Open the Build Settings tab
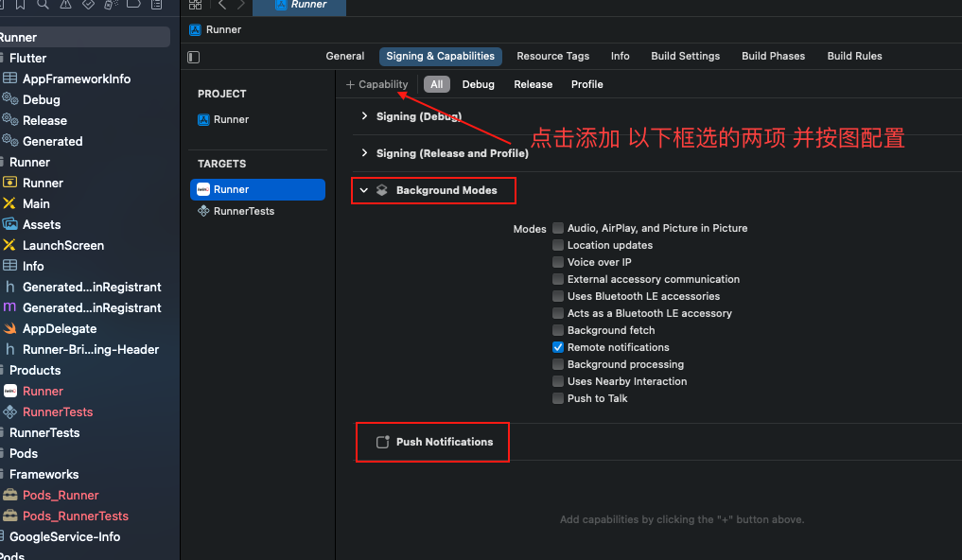Viewport: 962px width, 560px height. [685, 56]
